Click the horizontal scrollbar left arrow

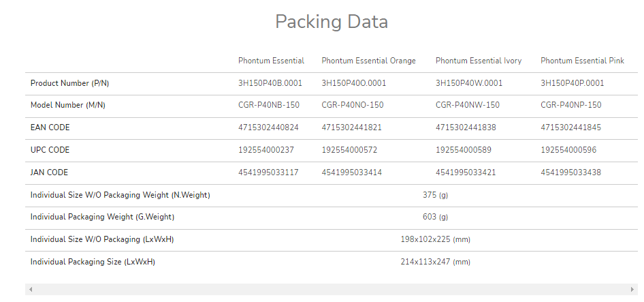30,290
